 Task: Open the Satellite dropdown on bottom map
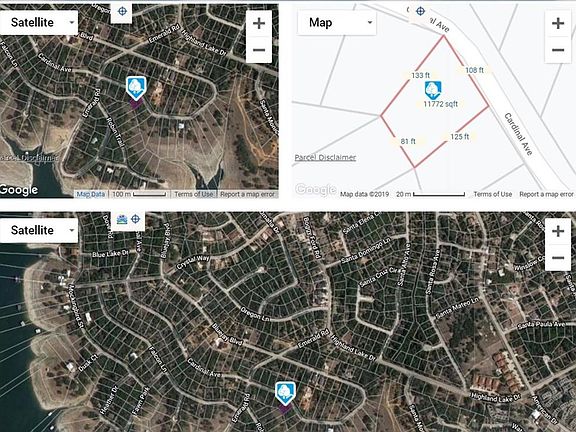(39, 230)
